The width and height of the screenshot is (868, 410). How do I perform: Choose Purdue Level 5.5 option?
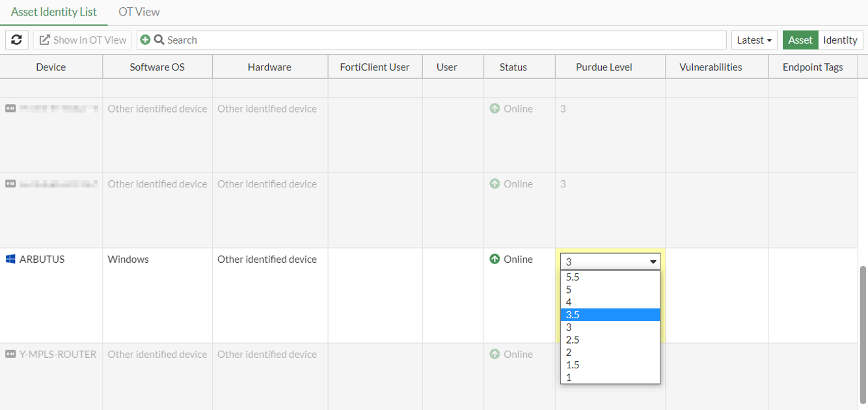[x=610, y=277]
